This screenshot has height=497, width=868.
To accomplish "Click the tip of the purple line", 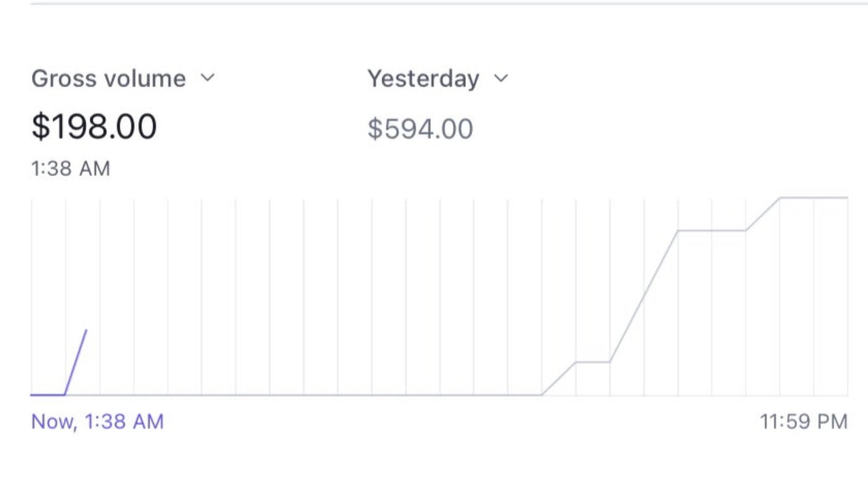I will pyautogui.click(x=86, y=330).
